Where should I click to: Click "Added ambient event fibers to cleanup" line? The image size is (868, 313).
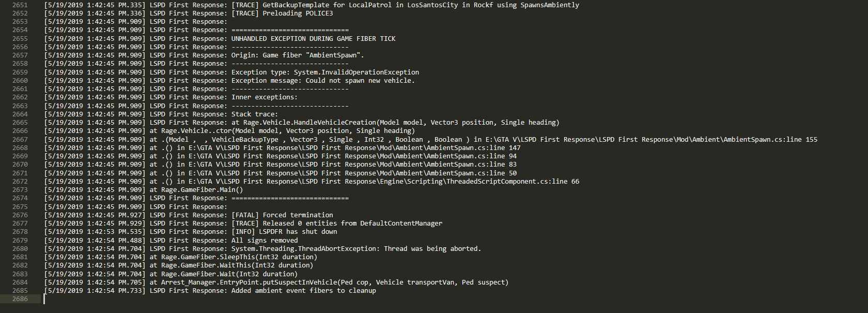coord(304,291)
